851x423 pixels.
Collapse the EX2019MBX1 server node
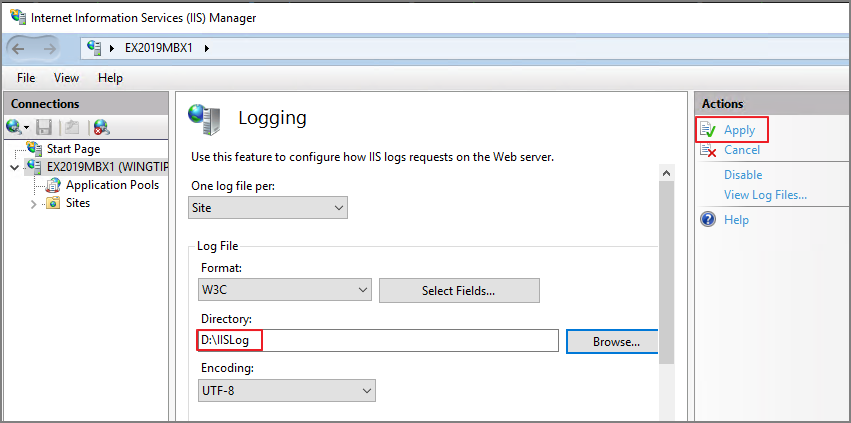15,167
